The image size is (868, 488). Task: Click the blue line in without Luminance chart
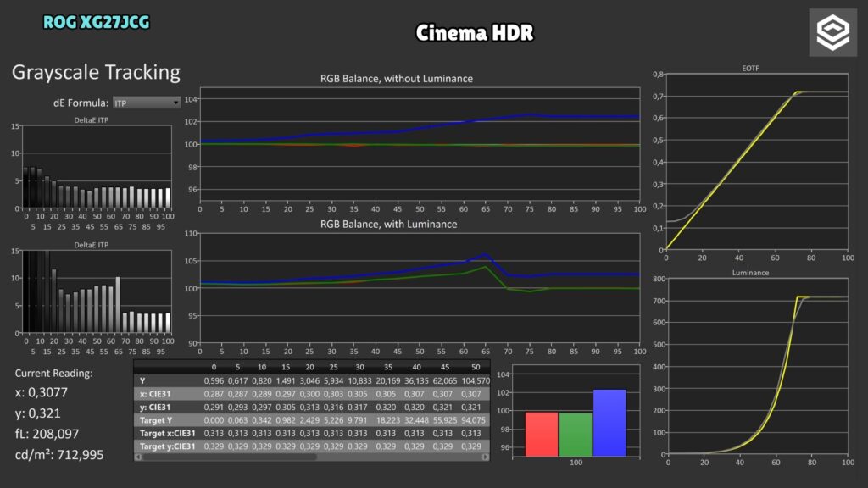pos(420,127)
